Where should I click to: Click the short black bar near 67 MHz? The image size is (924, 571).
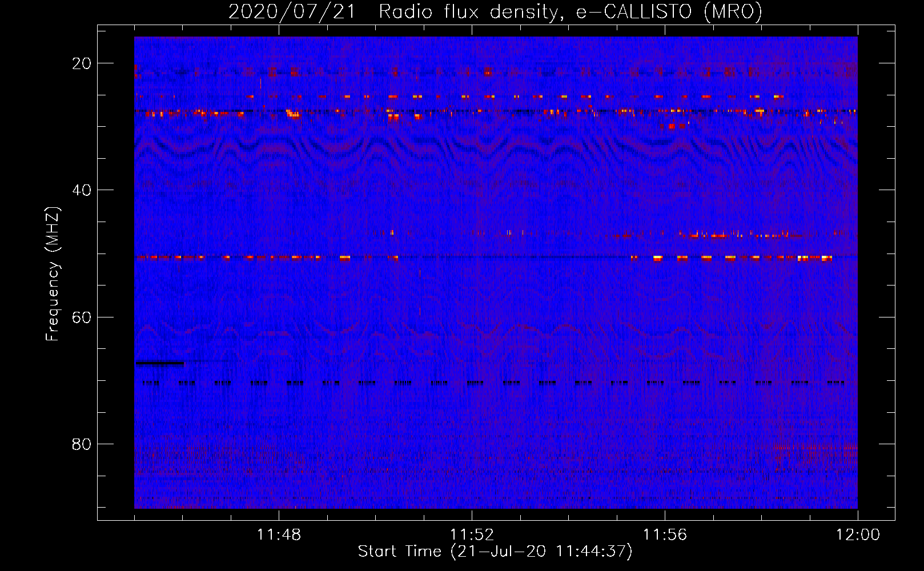(160, 363)
